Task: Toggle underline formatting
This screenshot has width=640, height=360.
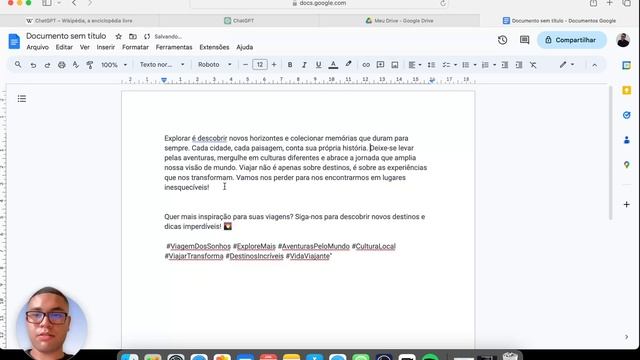Action: tap(318, 65)
